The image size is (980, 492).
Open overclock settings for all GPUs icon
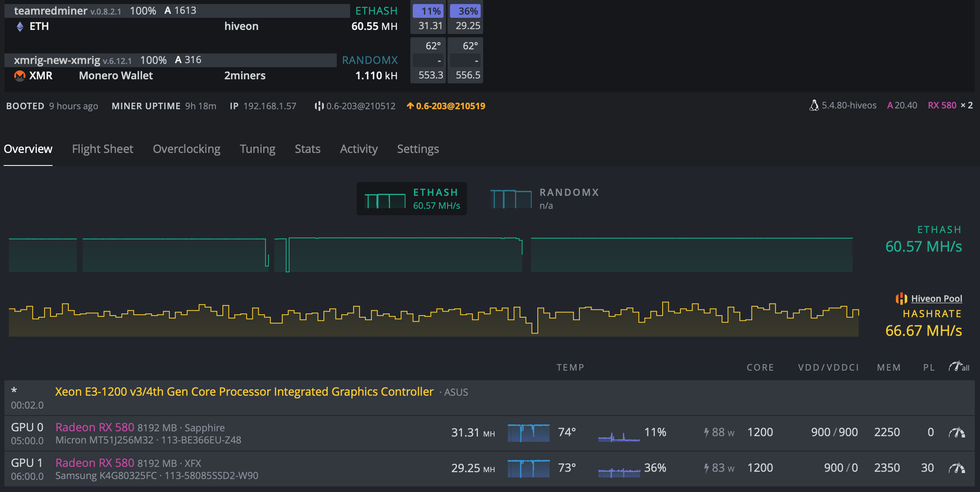pyautogui.click(x=959, y=367)
